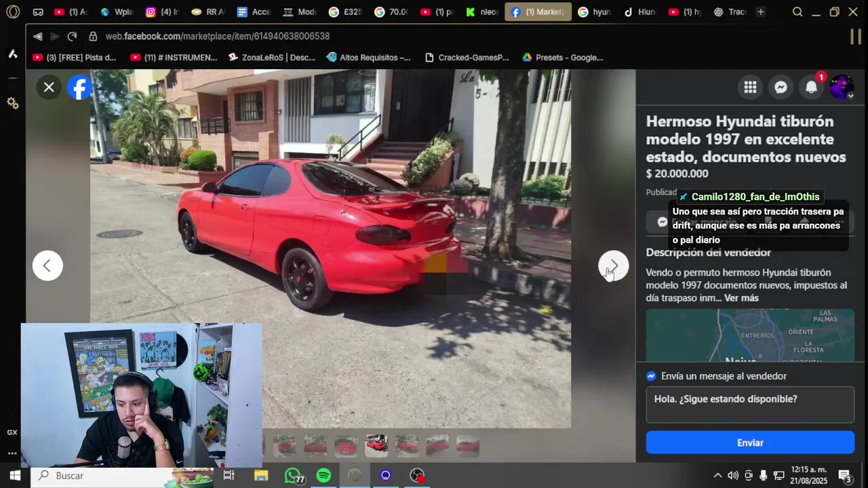Expand seller description with Ver más

[741, 298]
